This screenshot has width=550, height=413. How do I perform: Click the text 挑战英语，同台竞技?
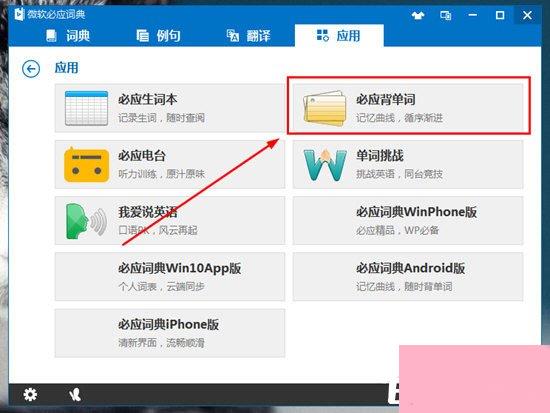click(x=400, y=174)
